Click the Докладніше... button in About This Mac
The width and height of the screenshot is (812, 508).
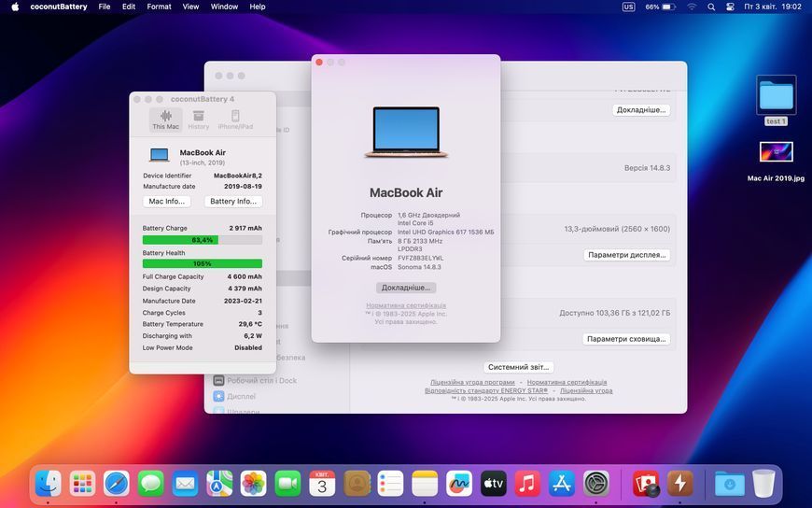(x=406, y=288)
